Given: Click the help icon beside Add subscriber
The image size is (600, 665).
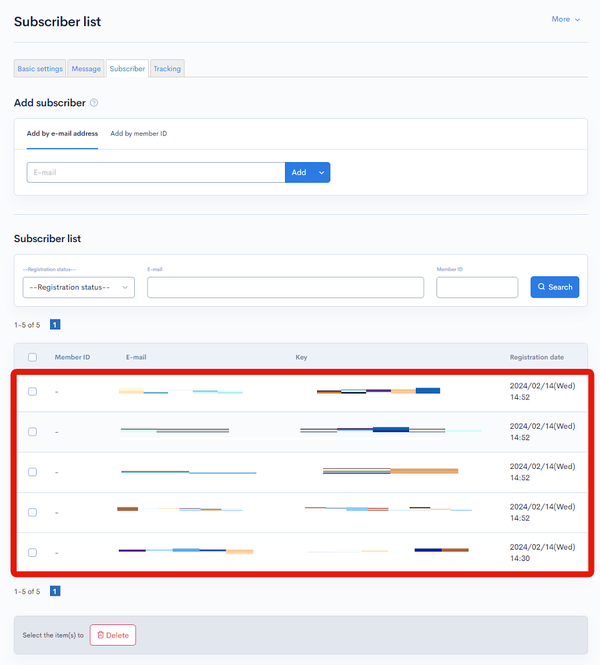Looking at the screenshot, I should [94, 103].
